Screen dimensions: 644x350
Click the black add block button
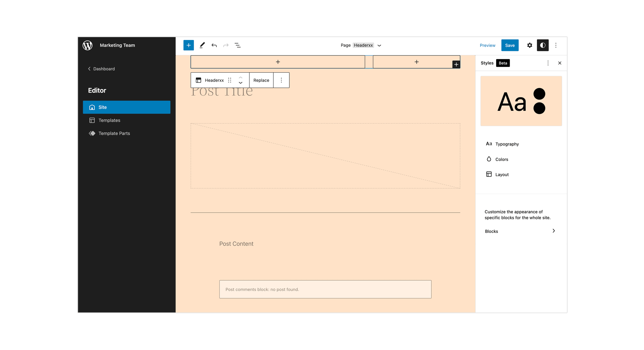coord(456,64)
